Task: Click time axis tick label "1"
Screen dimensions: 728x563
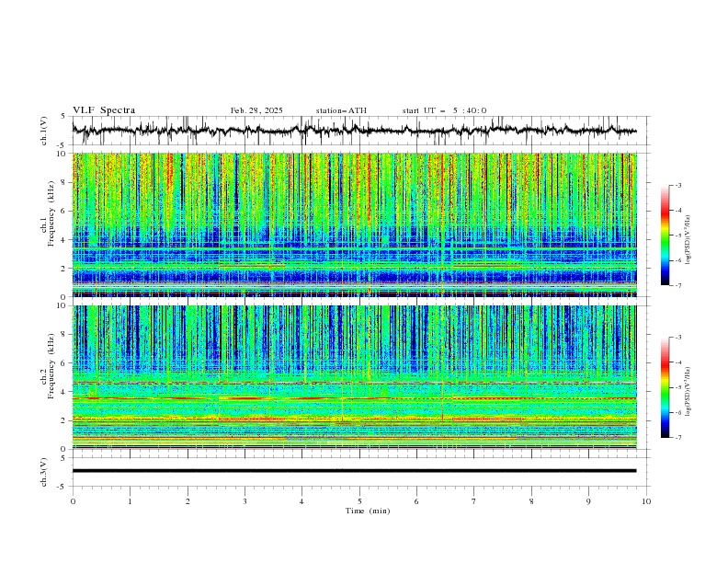Action: pyautogui.click(x=130, y=501)
